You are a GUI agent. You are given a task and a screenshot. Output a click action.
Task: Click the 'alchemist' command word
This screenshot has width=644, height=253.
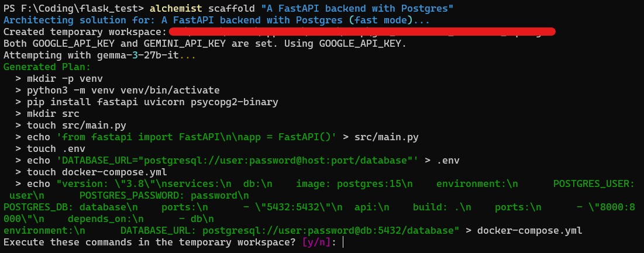(x=176, y=9)
